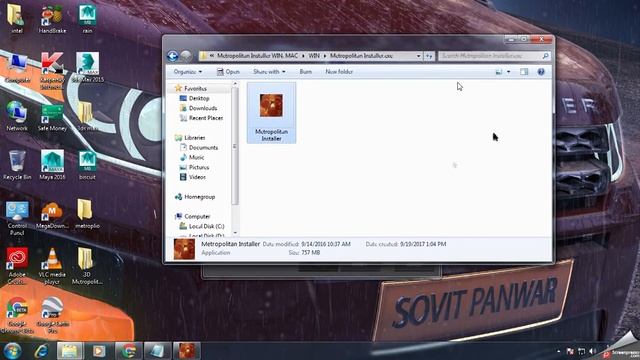Switch to Metropolitan Installer taskbar button
Image resolution: width=640 pixels, height=360 pixels.
point(187,351)
